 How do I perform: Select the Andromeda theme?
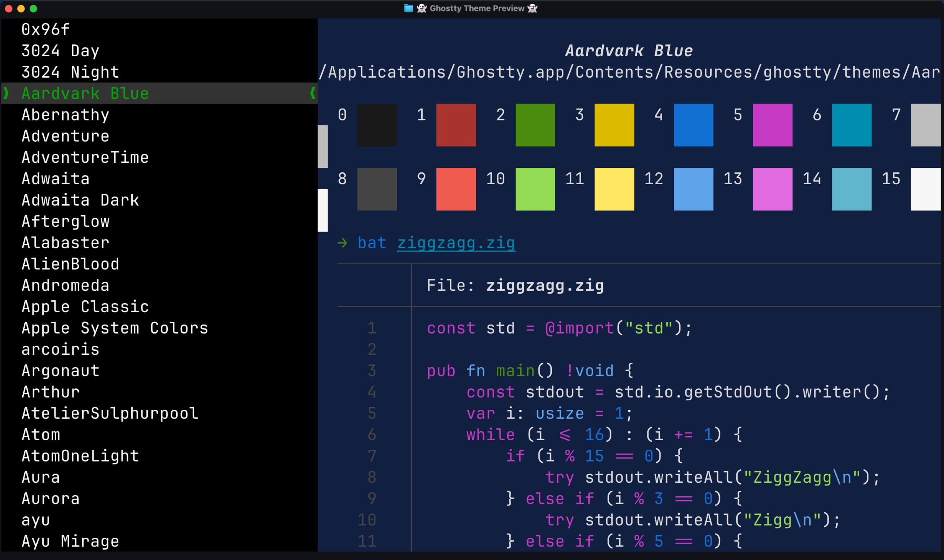(x=65, y=285)
